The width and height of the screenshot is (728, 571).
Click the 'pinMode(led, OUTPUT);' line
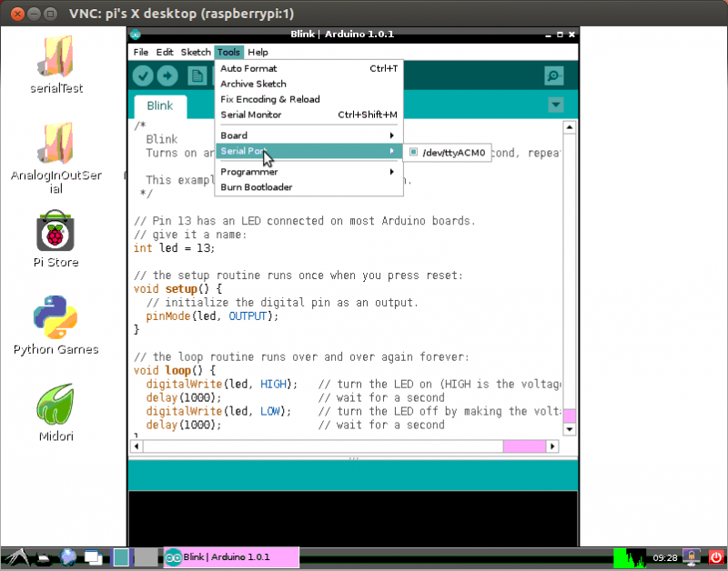tap(212, 316)
